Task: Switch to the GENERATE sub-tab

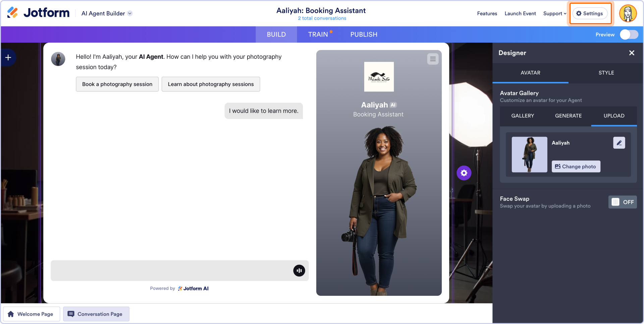Action: 568,116
